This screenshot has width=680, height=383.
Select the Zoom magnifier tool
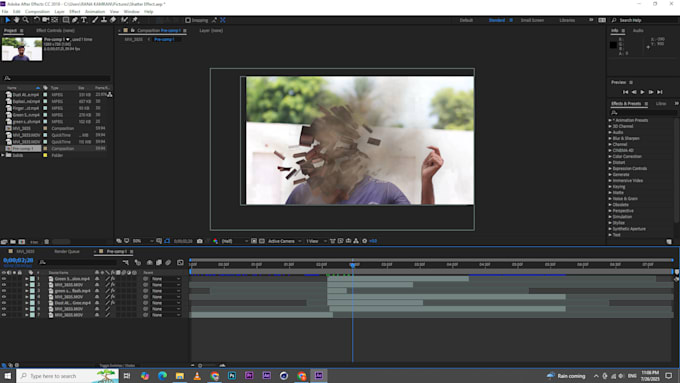26,20
